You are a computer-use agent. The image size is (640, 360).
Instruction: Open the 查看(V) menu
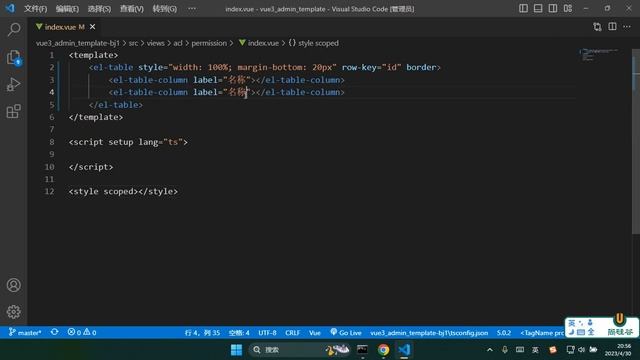[131, 9]
